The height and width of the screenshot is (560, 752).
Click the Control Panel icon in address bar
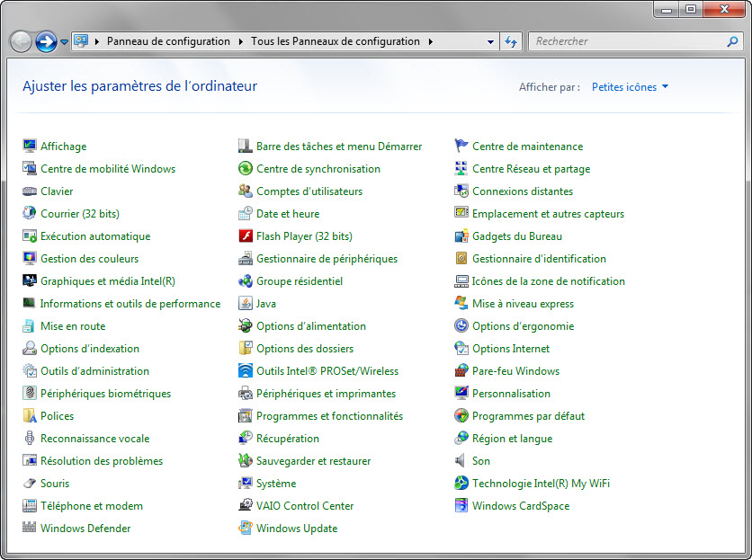(x=81, y=41)
